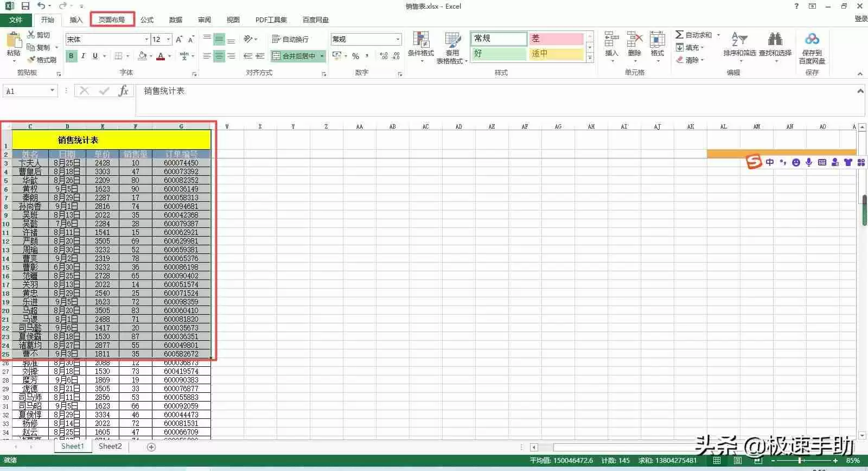868x471 pixels.
Task: Click the 文件 File button
Action: [x=16, y=20]
